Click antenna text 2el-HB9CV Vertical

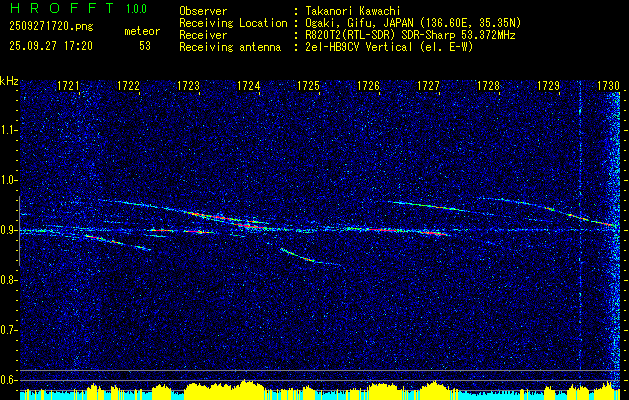click(358, 47)
